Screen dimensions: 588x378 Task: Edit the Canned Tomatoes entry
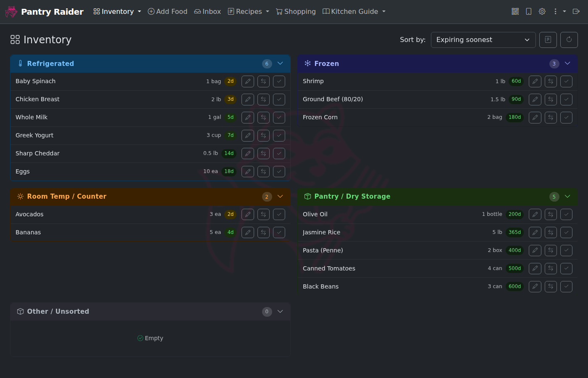tap(535, 269)
